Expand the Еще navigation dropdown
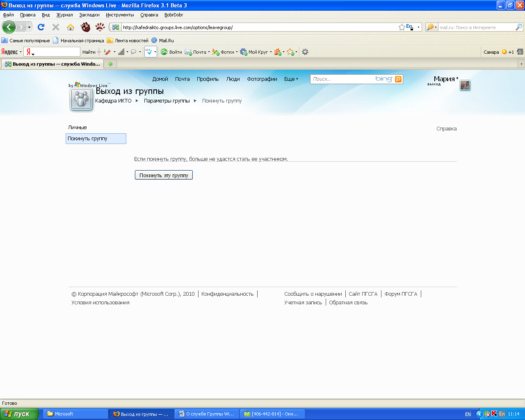 coord(291,79)
